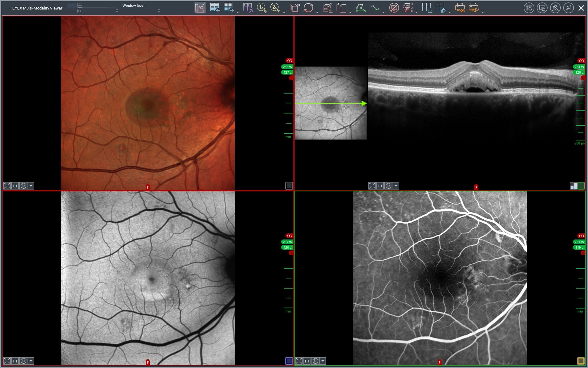This screenshot has width=588, height=368.
Task: Select the green polygon region drawing tool
Action: [x=361, y=8]
